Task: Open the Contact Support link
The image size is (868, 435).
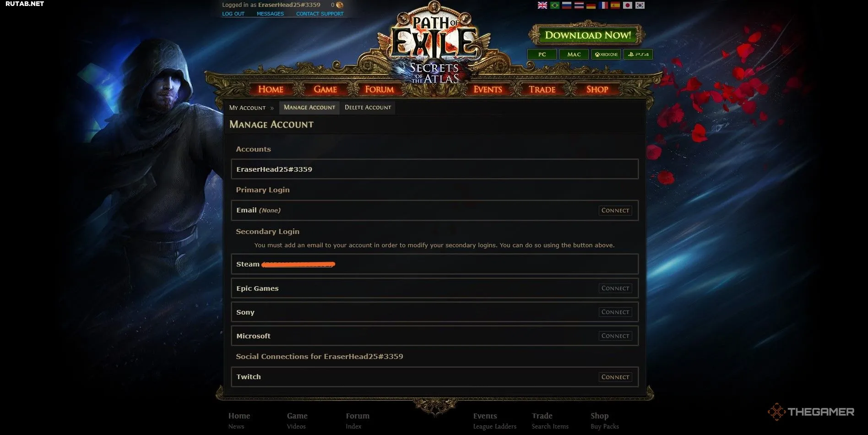Action: click(x=320, y=14)
